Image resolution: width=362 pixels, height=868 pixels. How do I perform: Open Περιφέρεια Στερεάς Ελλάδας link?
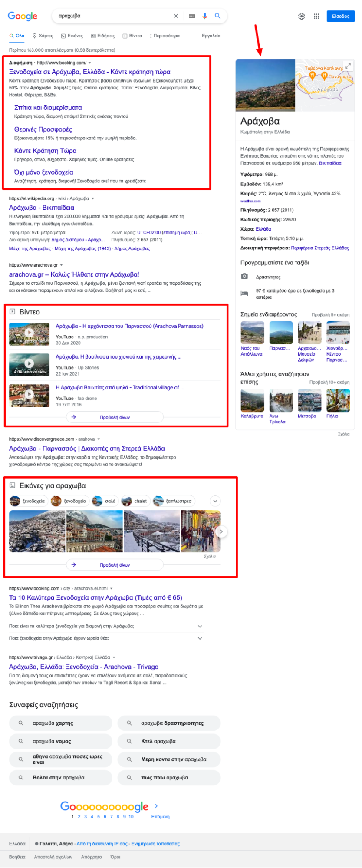pos(320,248)
